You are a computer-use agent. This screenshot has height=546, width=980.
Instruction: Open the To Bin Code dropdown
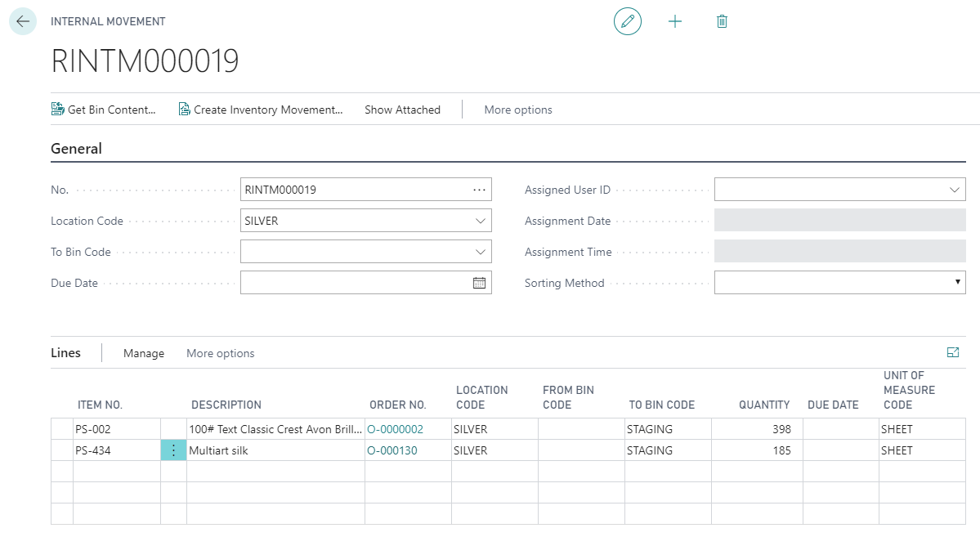[x=480, y=252]
